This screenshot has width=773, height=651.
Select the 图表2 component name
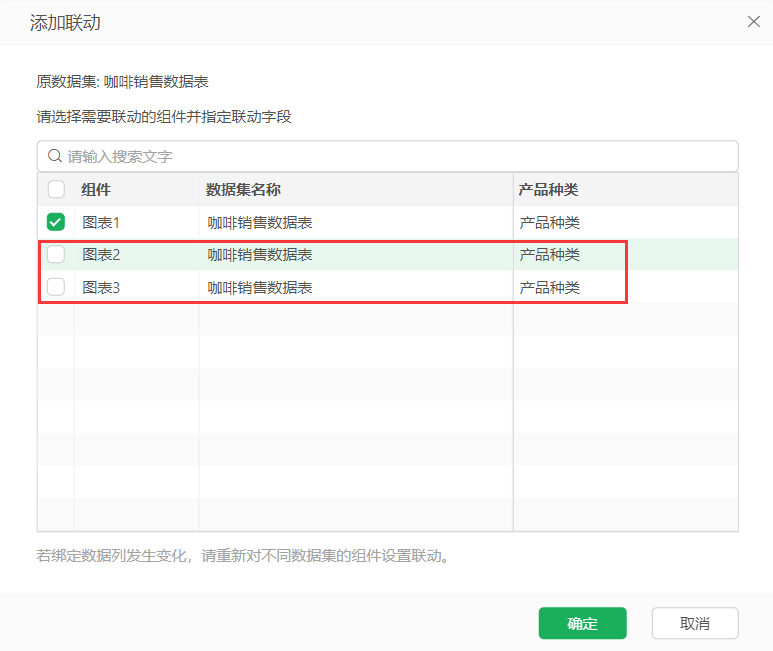point(101,255)
